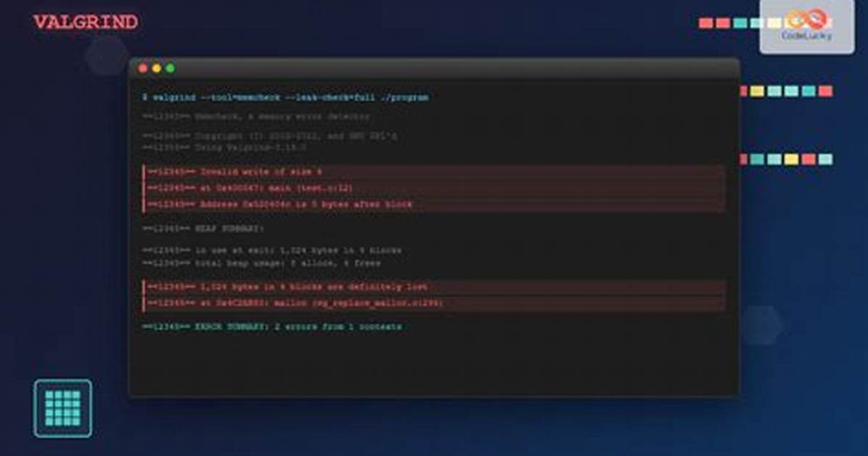Click the malloc vg_replace_malloc.c stack line
Image resolution: width=868 pixels, height=456 pixels.
(434, 303)
